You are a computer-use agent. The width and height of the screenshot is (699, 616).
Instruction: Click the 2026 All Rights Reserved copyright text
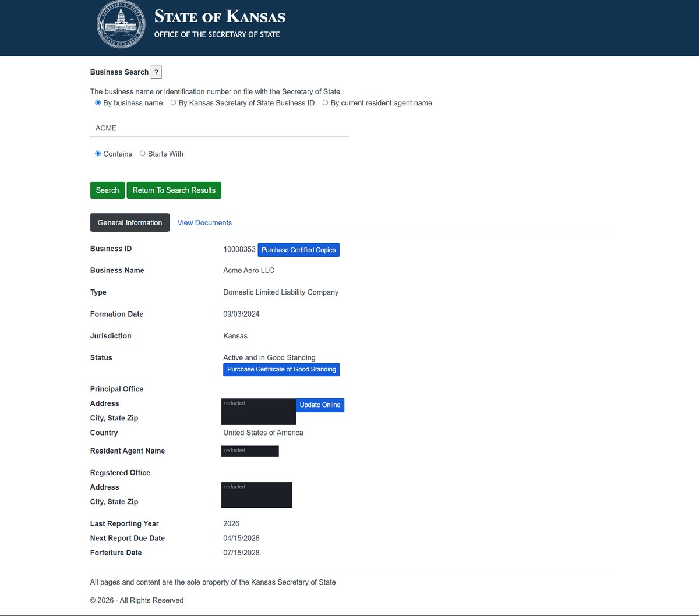click(137, 600)
